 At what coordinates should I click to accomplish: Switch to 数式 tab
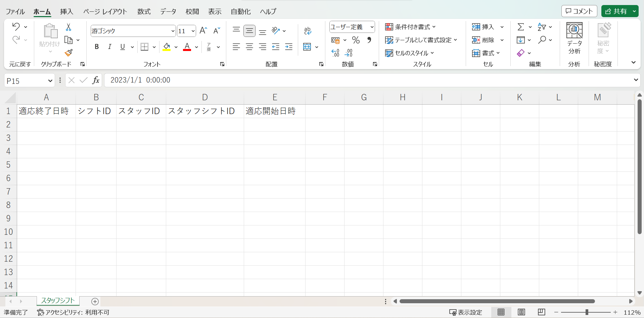144,11
